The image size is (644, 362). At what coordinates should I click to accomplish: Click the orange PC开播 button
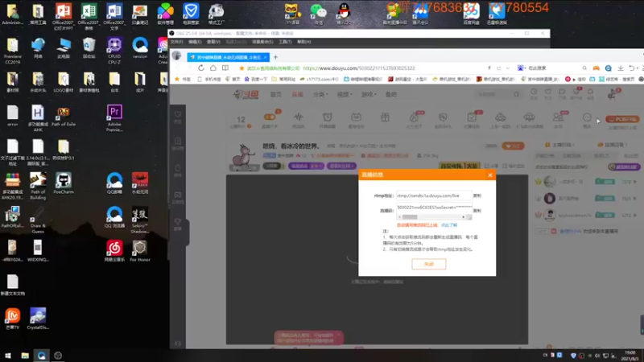click(x=622, y=119)
